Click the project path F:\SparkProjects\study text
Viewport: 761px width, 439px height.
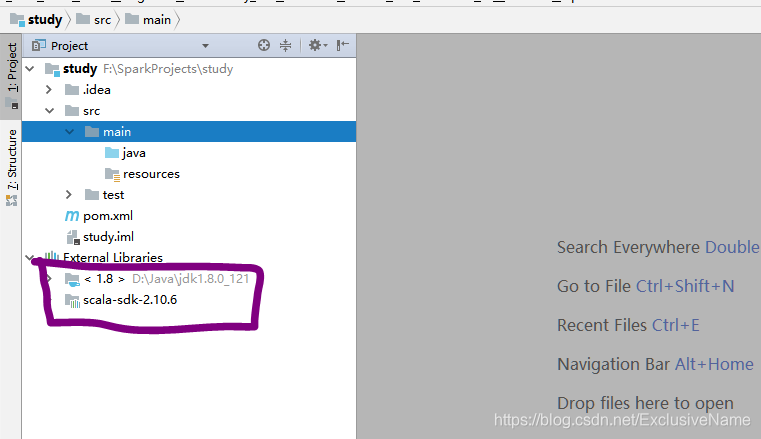click(x=168, y=69)
